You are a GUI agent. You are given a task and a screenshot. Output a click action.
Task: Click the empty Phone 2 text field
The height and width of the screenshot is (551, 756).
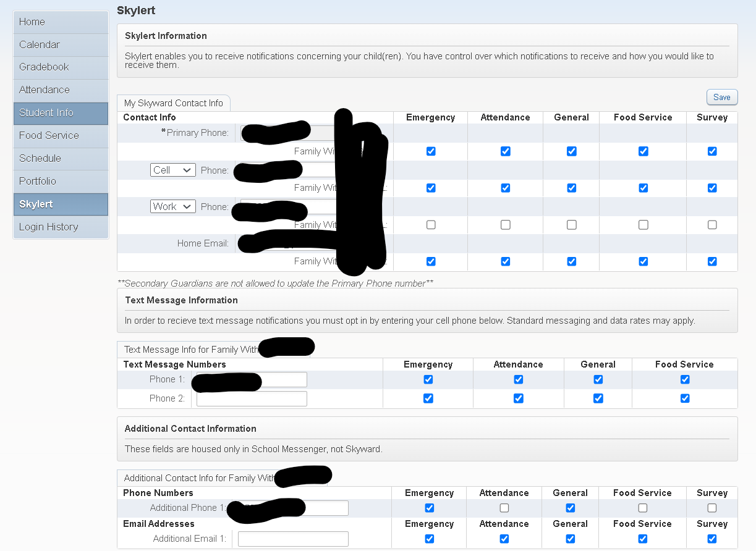[x=252, y=398]
